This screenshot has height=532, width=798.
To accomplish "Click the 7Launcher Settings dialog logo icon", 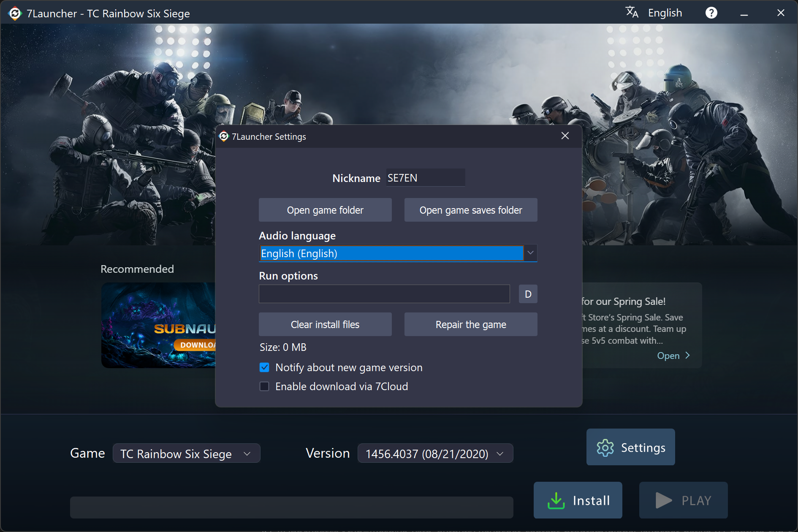I will 224,136.
